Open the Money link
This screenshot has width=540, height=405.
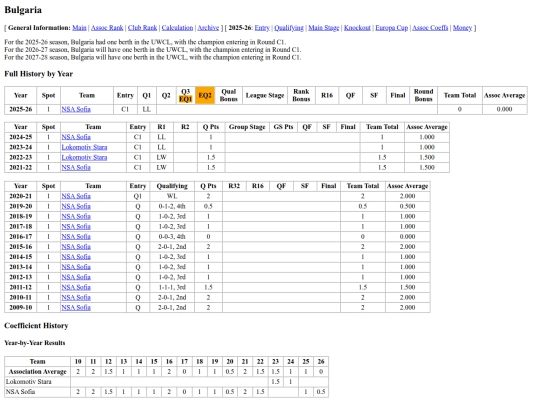(462, 28)
